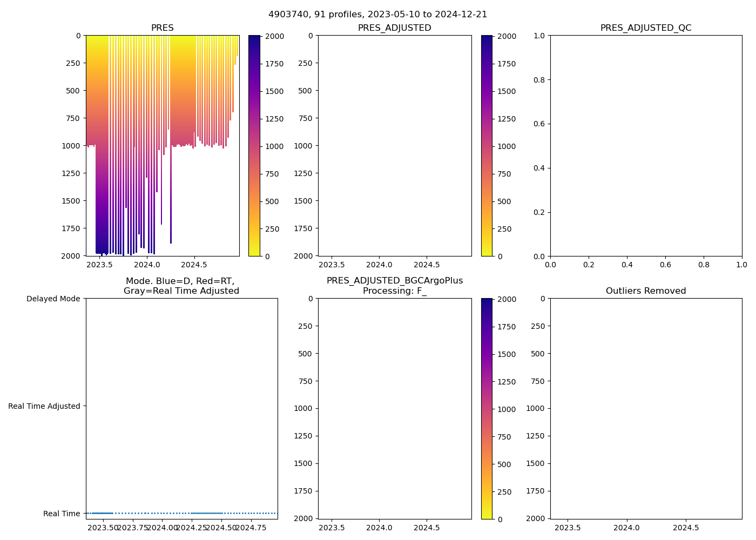
Task: Click inside the empty PRES_ADJUSTED_QC plot area
Action: (x=646, y=146)
